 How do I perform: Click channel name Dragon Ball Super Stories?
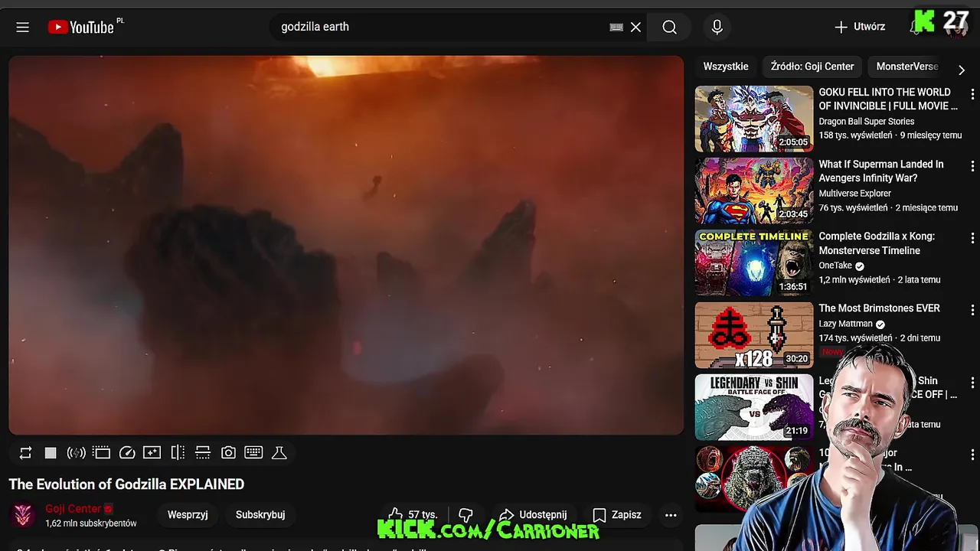point(866,121)
